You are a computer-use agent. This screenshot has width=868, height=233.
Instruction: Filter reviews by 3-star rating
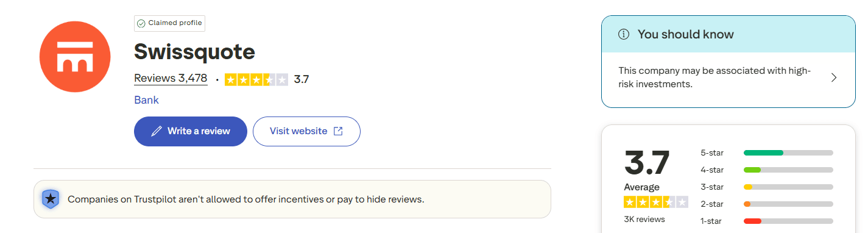coord(767,187)
